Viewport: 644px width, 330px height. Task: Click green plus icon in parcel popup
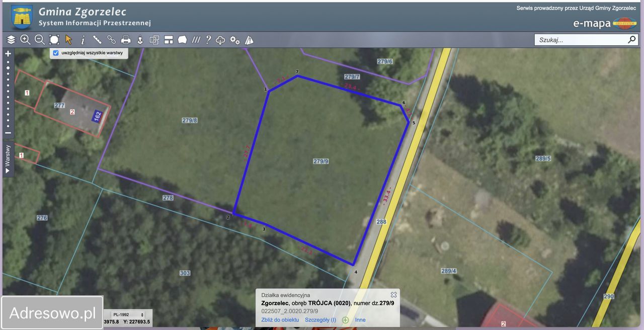(346, 320)
